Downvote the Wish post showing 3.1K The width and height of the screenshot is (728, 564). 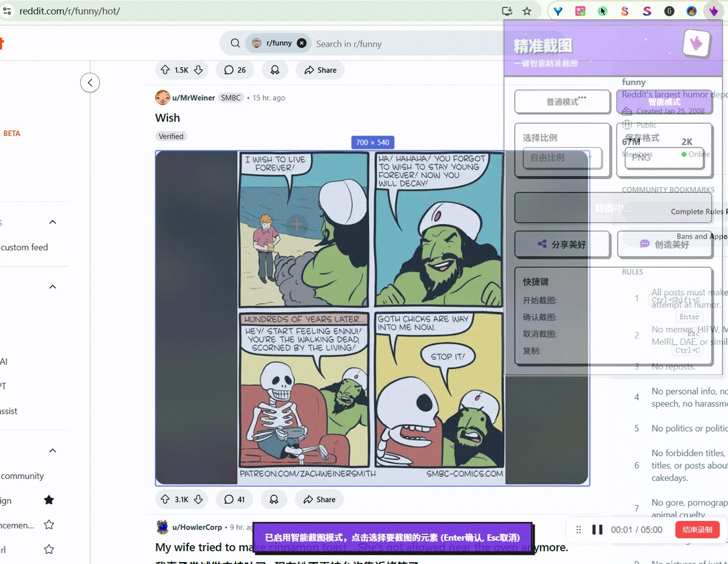pyautogui.click(x=198, y=499)
